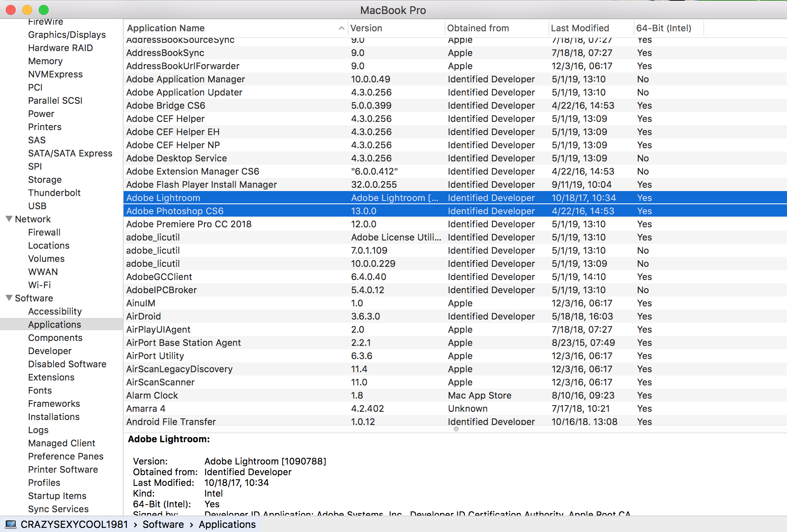The image size is (787, 532).
Task: Select Alarm Clock row
Action: [x=455, y=395]
